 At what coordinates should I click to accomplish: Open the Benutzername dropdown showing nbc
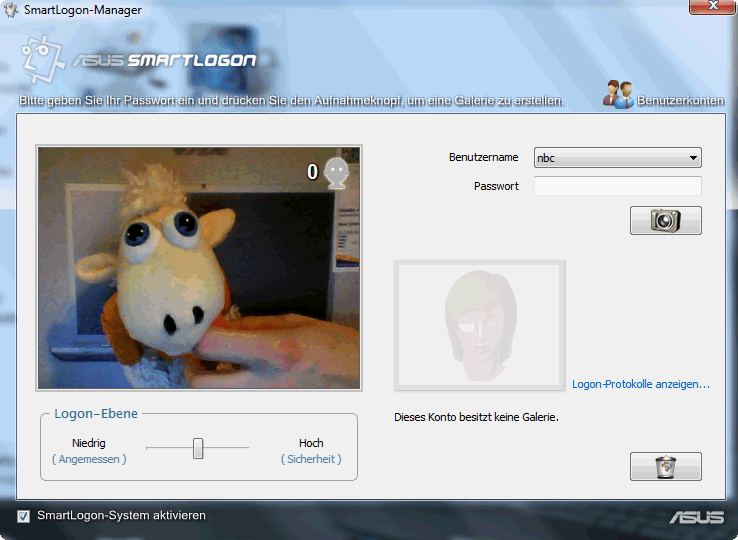618,158
